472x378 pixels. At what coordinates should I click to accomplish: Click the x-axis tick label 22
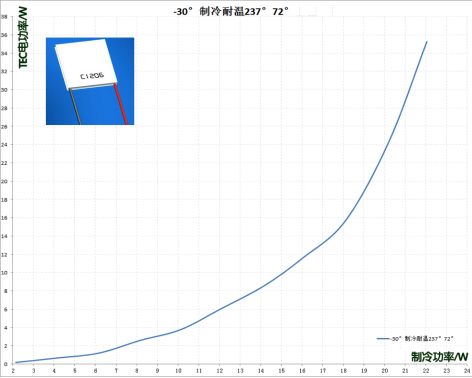point(426,371)
